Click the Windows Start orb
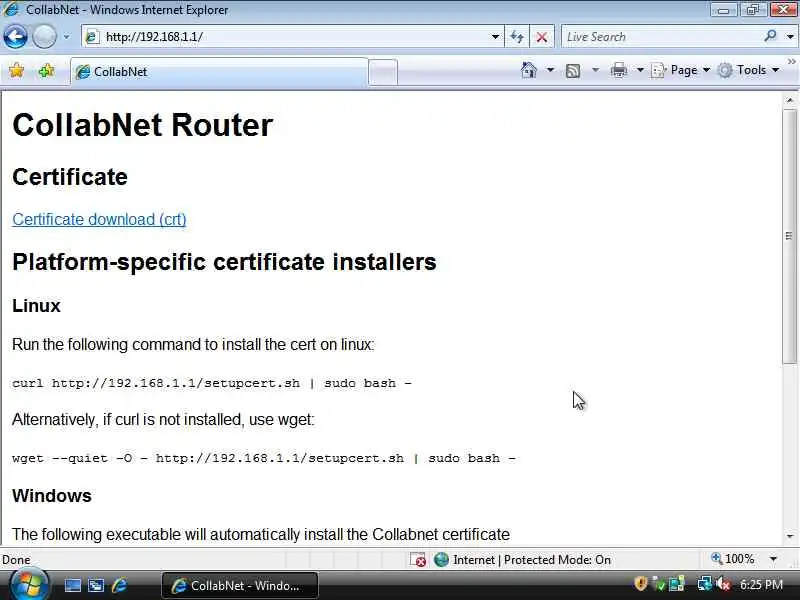 point(29,585)
